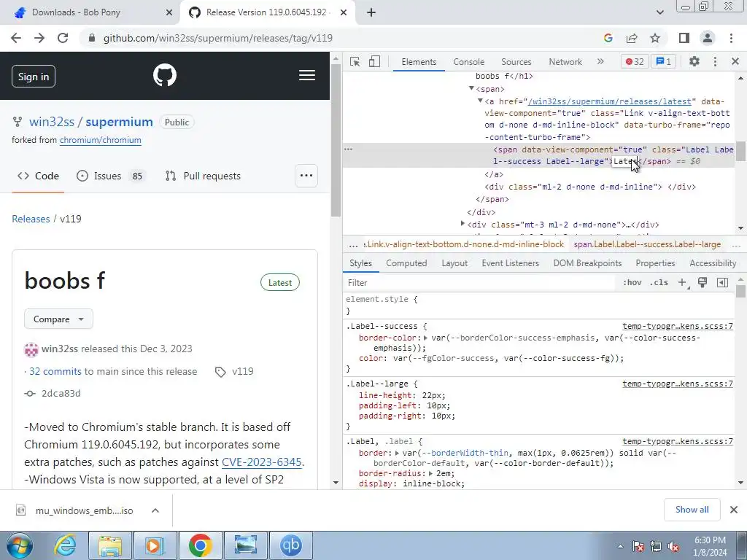Open DevTools customize kebab menu
The width and height of the screenshot is (747, 560).
pyautogui.click(x=715, y=61)
